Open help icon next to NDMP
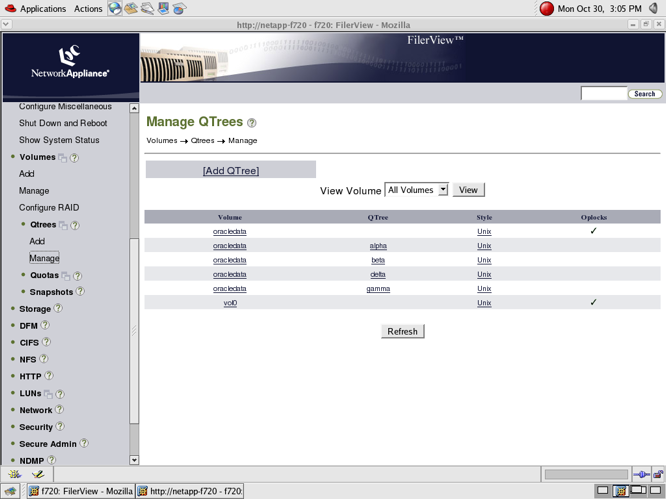Screen dimensions: 666x499 [x=51, y=460]
